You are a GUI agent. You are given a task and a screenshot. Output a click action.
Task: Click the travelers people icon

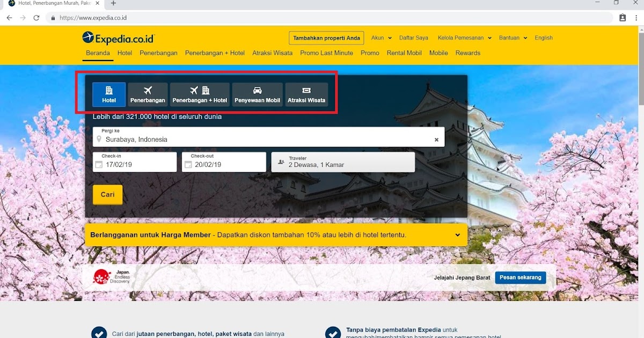pyautogui.click(x=281, y=163)
